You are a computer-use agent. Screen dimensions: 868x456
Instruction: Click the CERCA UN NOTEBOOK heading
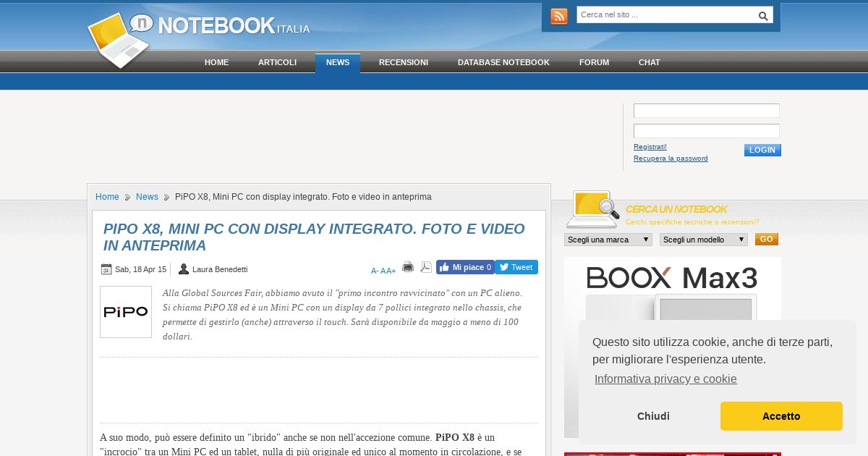pyautogui.click(x=676, y=209)
